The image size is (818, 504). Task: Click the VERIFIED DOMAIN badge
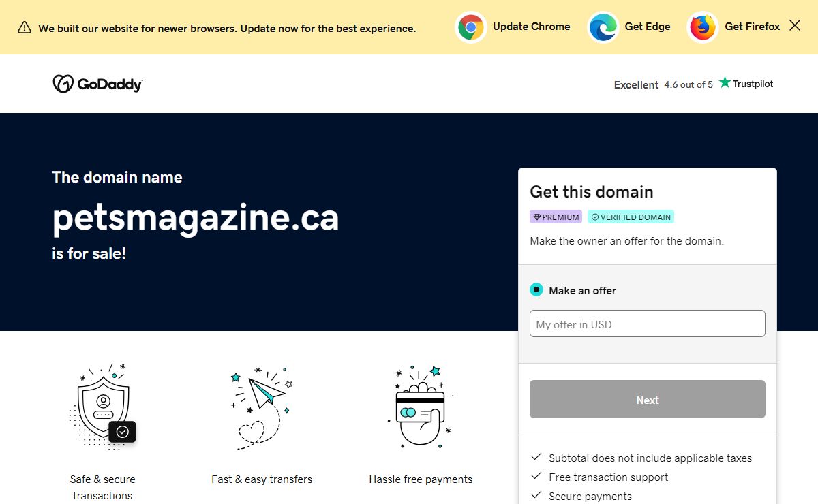(631, 217)
